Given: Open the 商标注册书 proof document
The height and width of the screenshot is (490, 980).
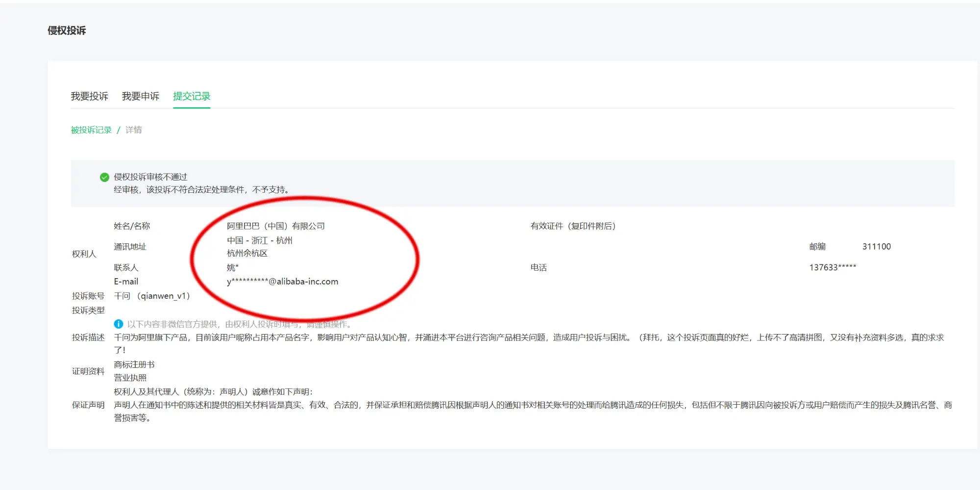Looking at the screenshot, I should (x=134, y=364).
